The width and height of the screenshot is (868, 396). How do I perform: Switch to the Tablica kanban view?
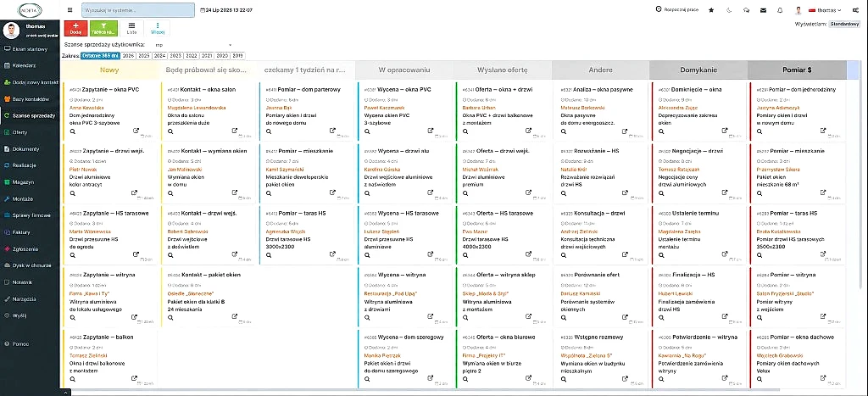(103, 28)
